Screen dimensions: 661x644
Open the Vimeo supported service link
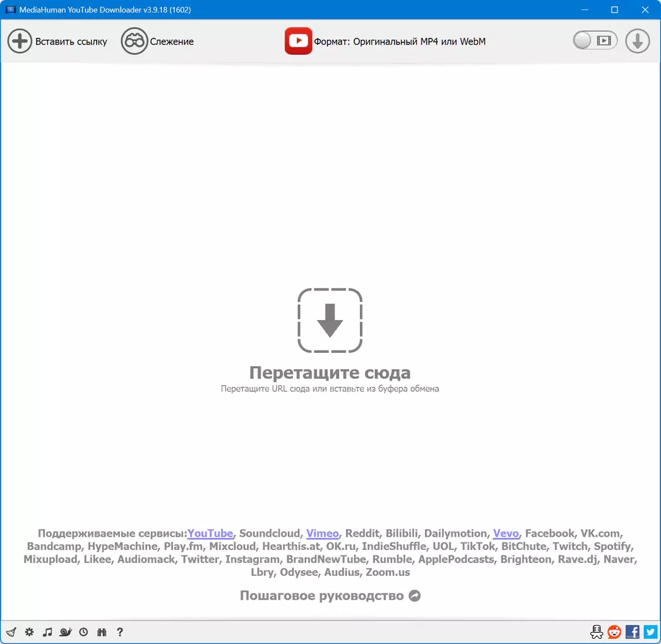(x=323, y=533)
